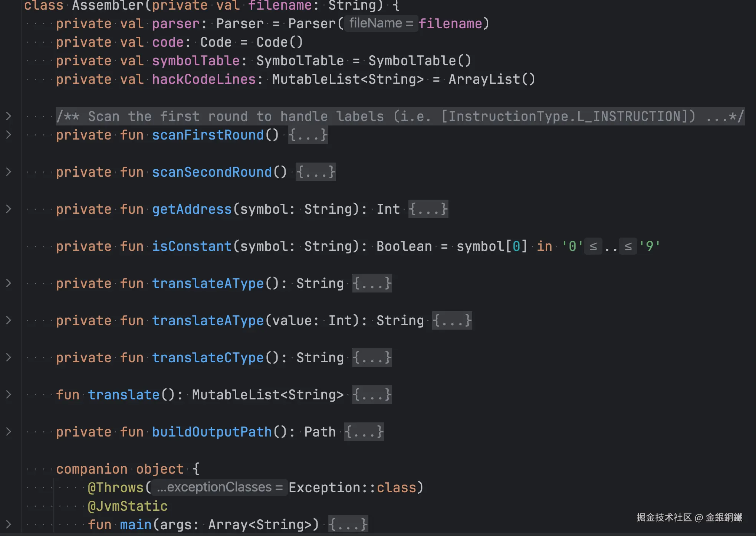Expand translate() function fold arrow
The height and width of the screenshot is (536, 756).
[9, 395]
